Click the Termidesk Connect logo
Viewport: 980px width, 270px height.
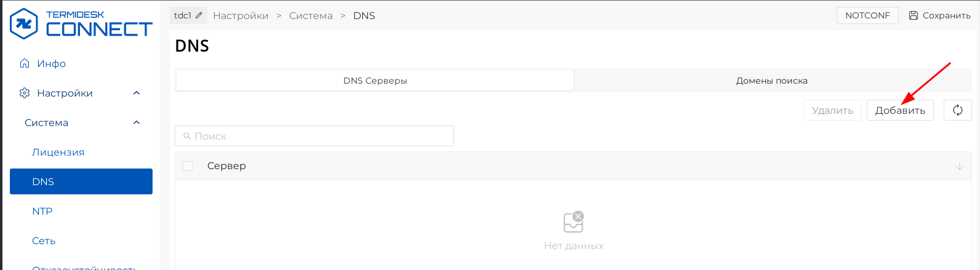click(81, 24)
